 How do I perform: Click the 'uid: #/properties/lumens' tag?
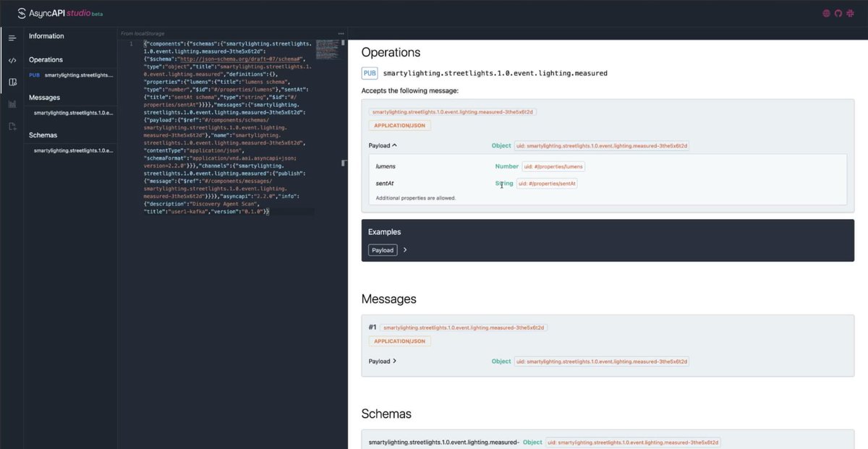(x=553, y=166)
